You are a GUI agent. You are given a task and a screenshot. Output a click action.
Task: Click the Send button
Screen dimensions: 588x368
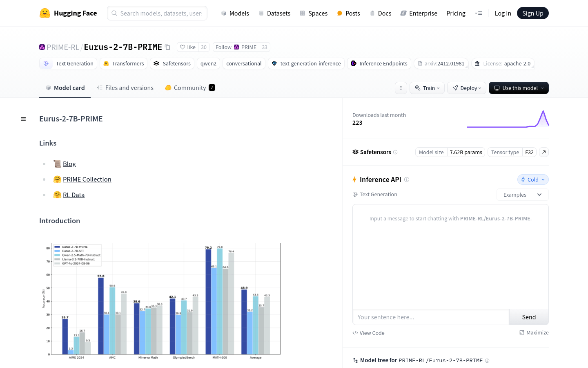529,317
